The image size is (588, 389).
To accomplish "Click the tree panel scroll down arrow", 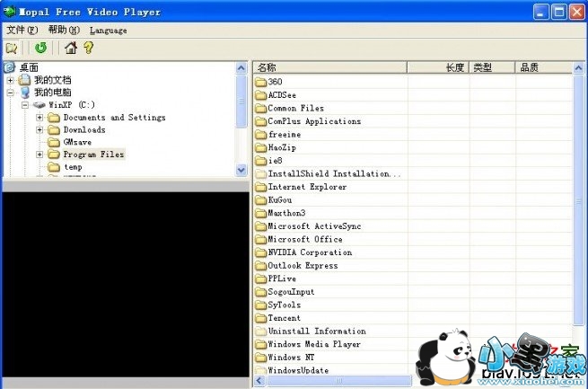I will (x=241, y=170).
